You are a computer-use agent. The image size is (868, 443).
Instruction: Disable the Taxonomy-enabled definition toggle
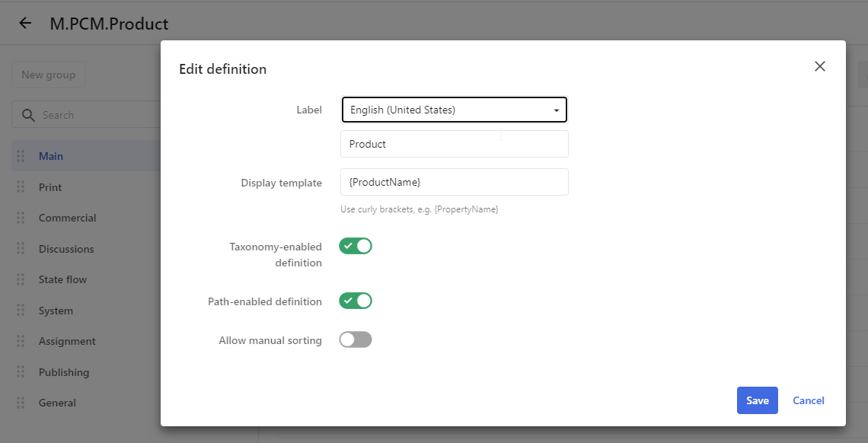(356, 246)
